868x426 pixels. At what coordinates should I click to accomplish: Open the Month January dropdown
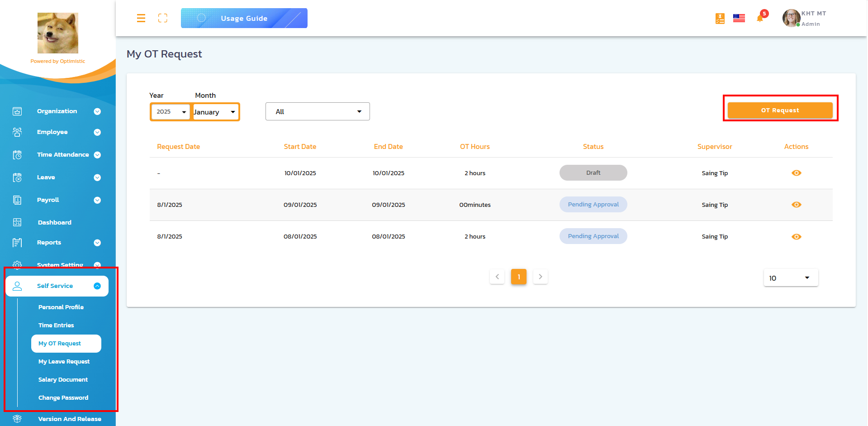[215, 112]
